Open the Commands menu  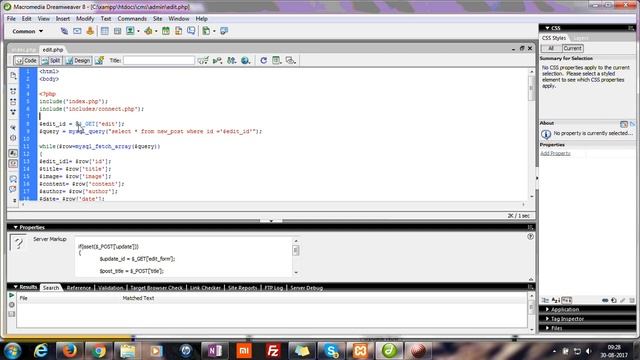(x=132, y=19)
